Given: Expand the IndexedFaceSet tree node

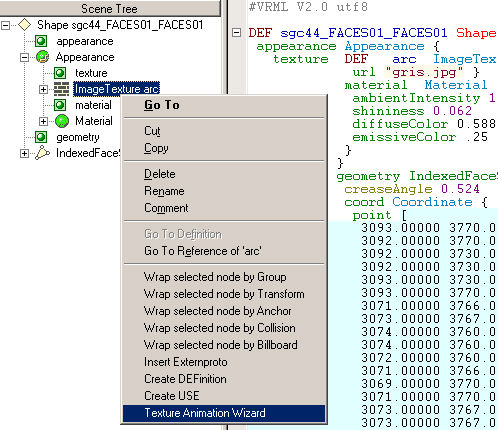Looking at the screenshot, I should click(x=24, y=153).
